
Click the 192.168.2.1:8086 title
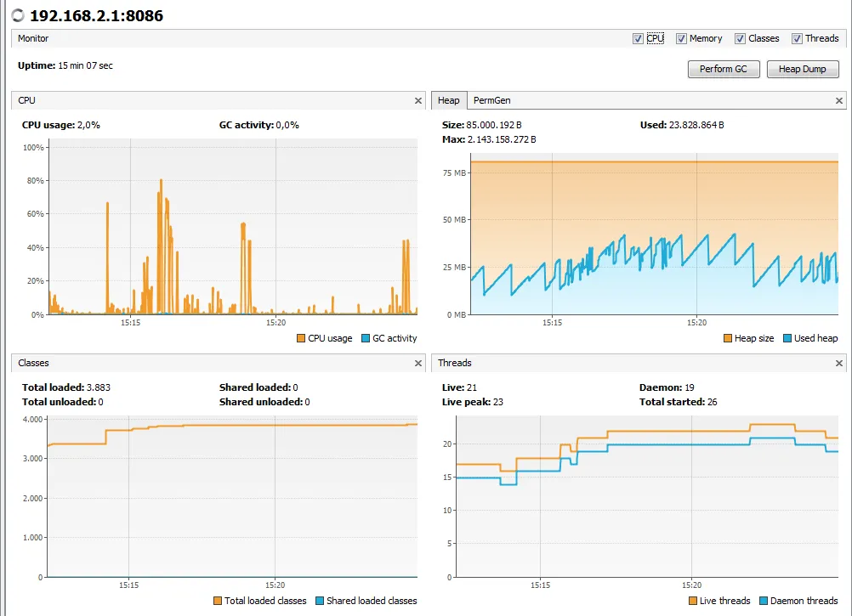point(97,16)
